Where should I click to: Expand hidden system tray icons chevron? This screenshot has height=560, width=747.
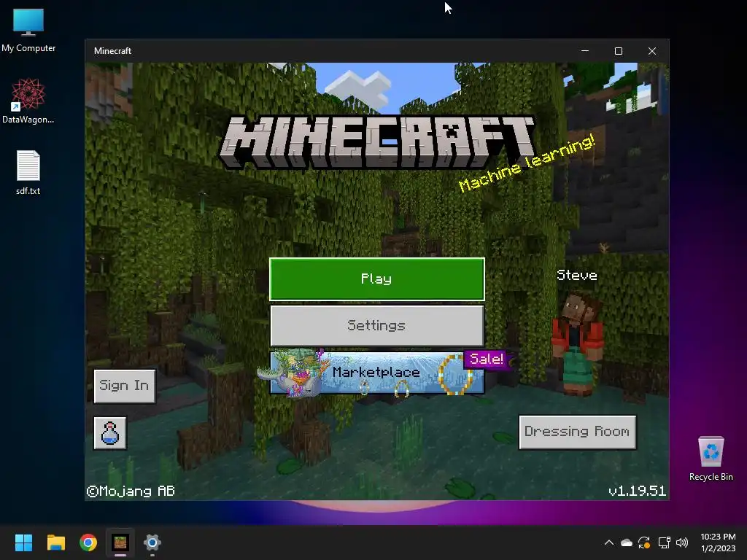click(x=609, y=542)
